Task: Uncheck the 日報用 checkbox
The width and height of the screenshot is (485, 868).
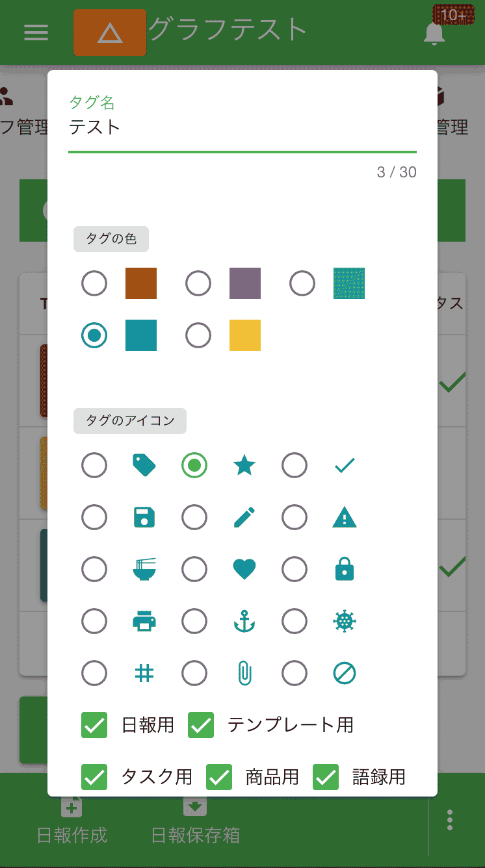Action: point(94,726)
